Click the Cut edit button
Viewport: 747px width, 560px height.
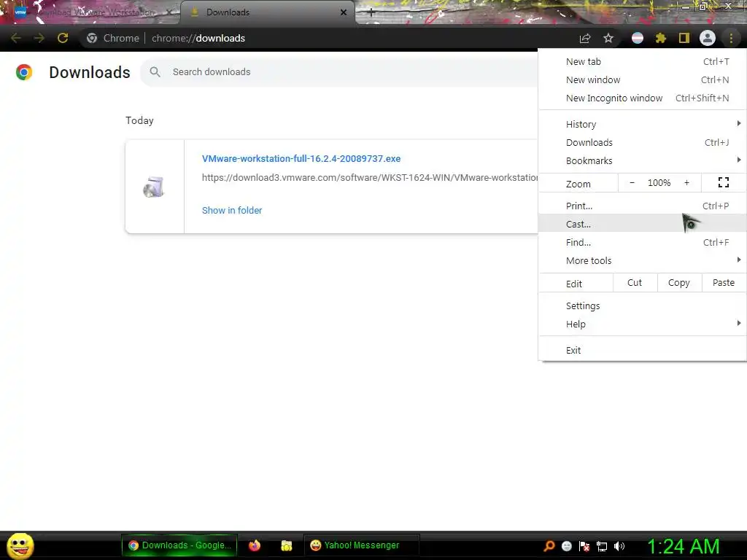point(635,283)
